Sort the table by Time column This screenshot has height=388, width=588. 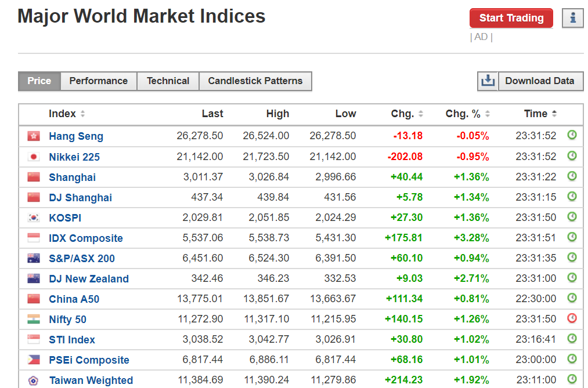point(554,114)
